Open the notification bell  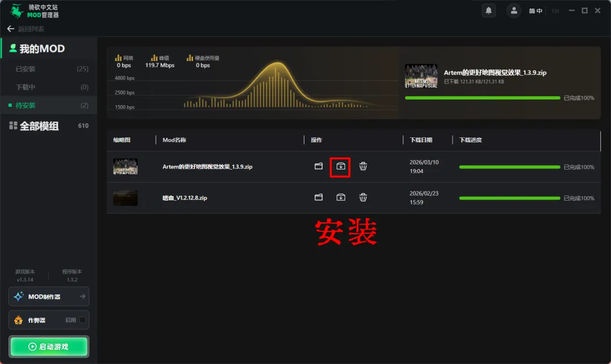pyautogui.click(x=488, y=11)
